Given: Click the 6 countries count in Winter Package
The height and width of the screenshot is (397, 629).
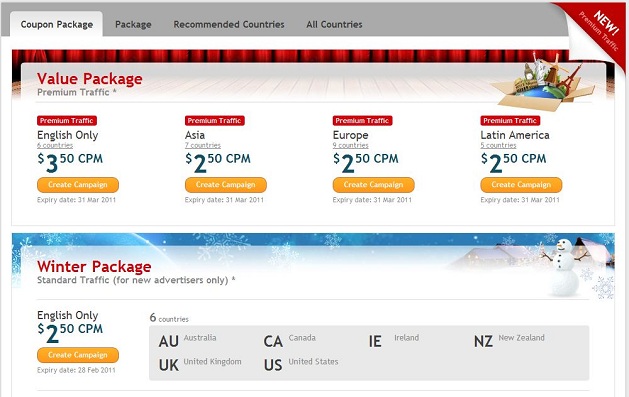Looking at the screenshot, I should coord(169,318).
